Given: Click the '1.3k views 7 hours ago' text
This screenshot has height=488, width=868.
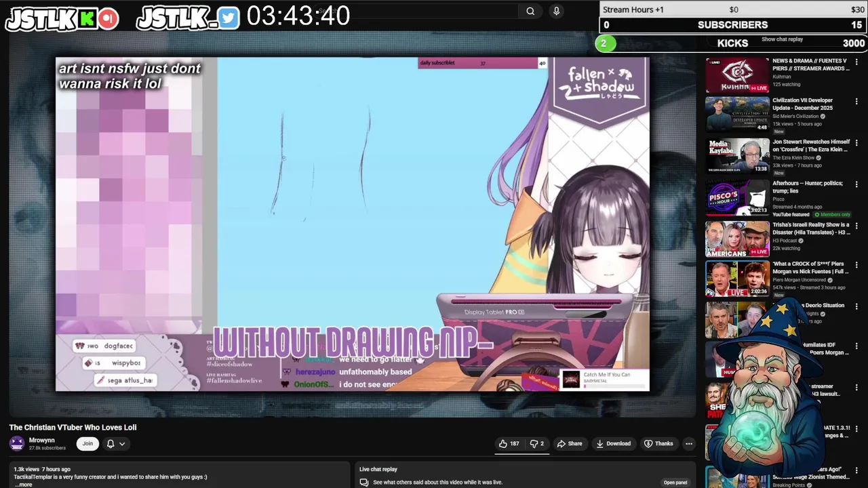Looking at the screenshot, I should 42,469.
